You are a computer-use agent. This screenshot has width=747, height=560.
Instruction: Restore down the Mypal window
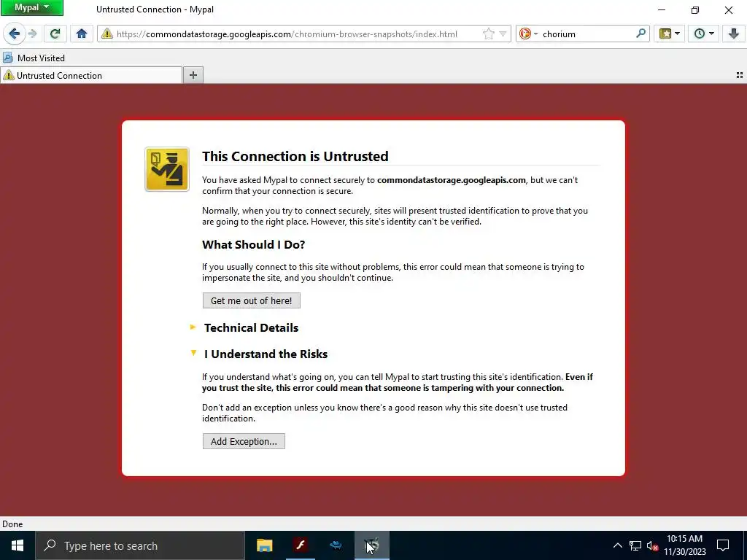click(695, 9)
